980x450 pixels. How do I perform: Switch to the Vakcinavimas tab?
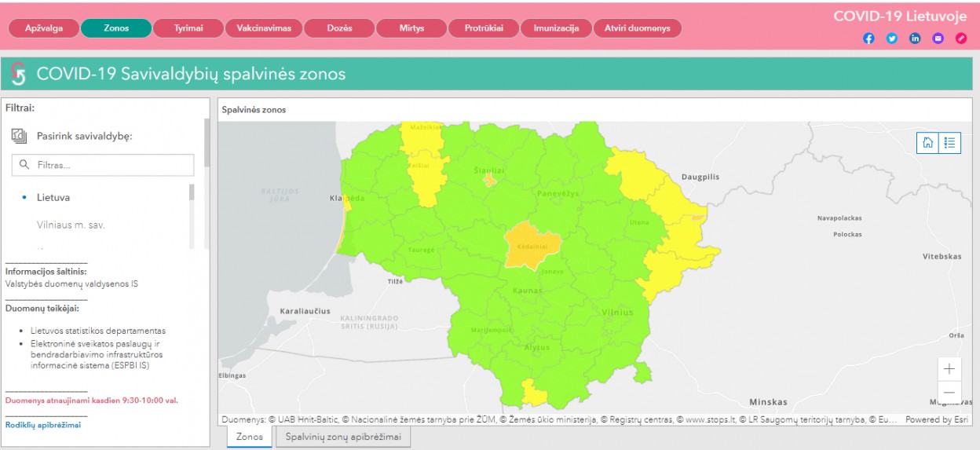(264, 28)
